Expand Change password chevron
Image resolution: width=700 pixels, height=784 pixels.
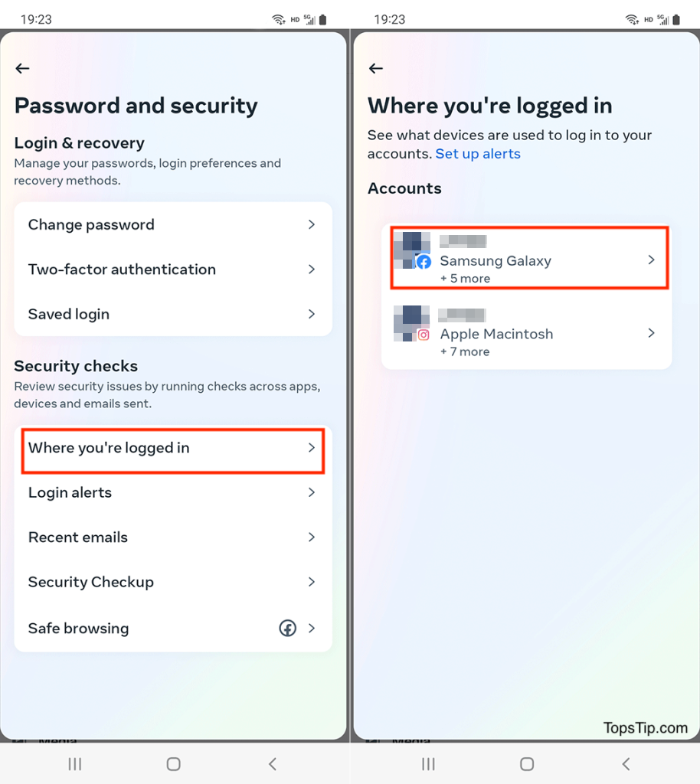pos(312,224)
